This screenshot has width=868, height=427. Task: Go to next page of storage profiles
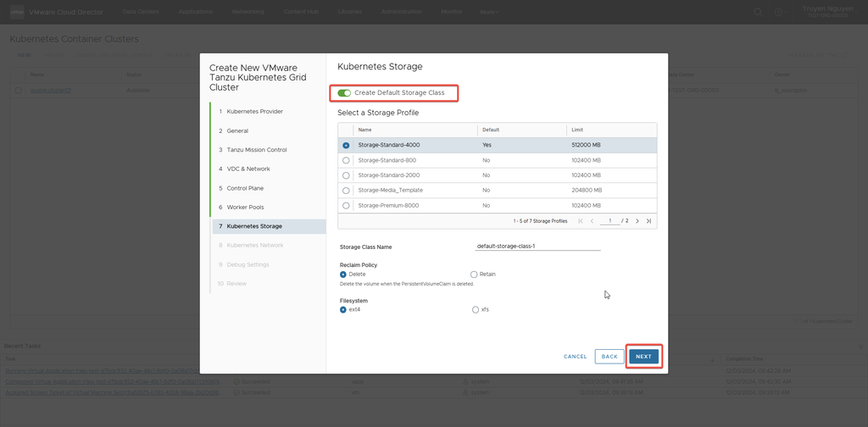[x=637, y=221]
